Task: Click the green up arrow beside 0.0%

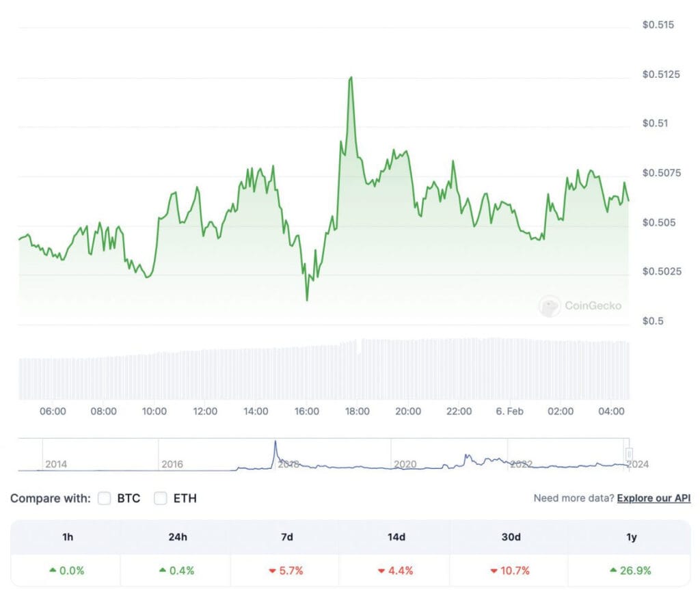Action: [53, 570]
